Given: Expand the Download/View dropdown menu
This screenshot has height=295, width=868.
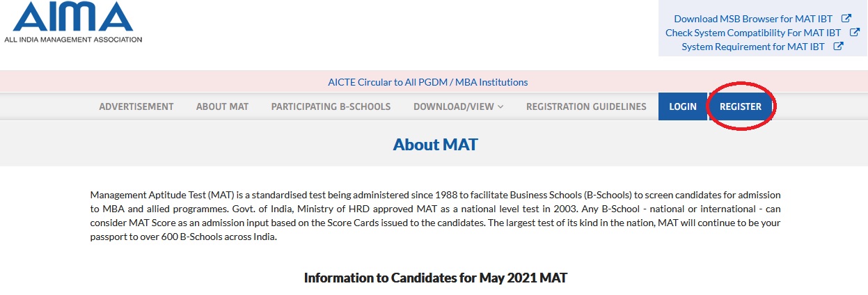Looking at the screenshot, I should coord(459,106).
